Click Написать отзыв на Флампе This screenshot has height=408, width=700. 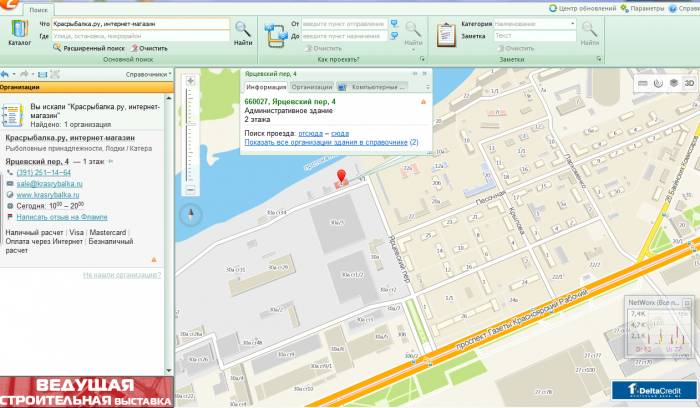tap(62, 217)
